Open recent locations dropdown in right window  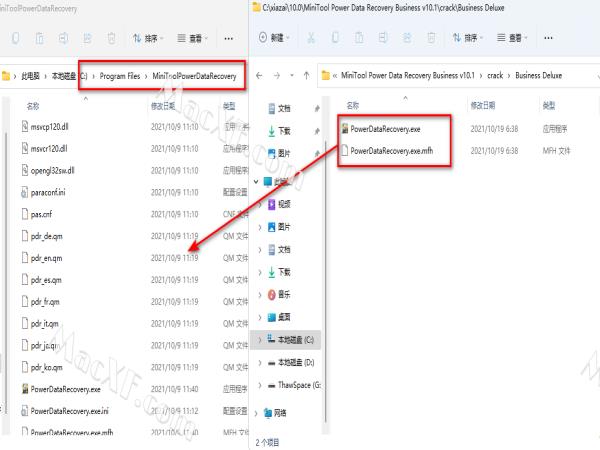click(292, 75)
